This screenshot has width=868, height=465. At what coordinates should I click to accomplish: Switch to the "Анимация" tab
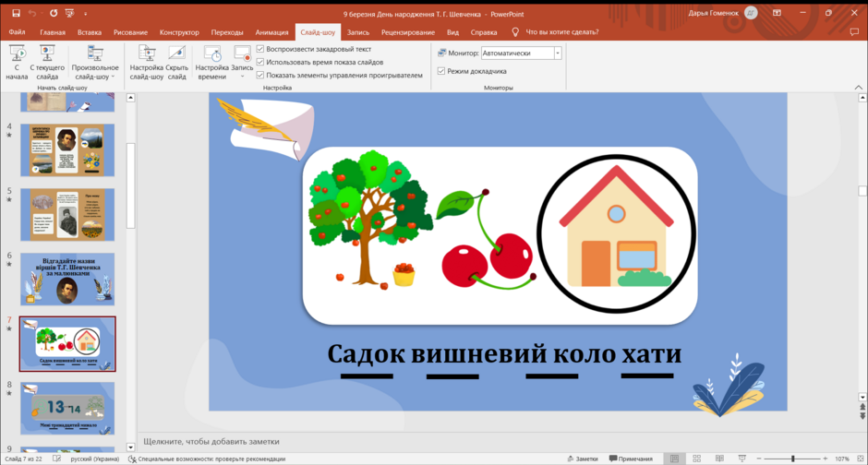pos(271,32)
